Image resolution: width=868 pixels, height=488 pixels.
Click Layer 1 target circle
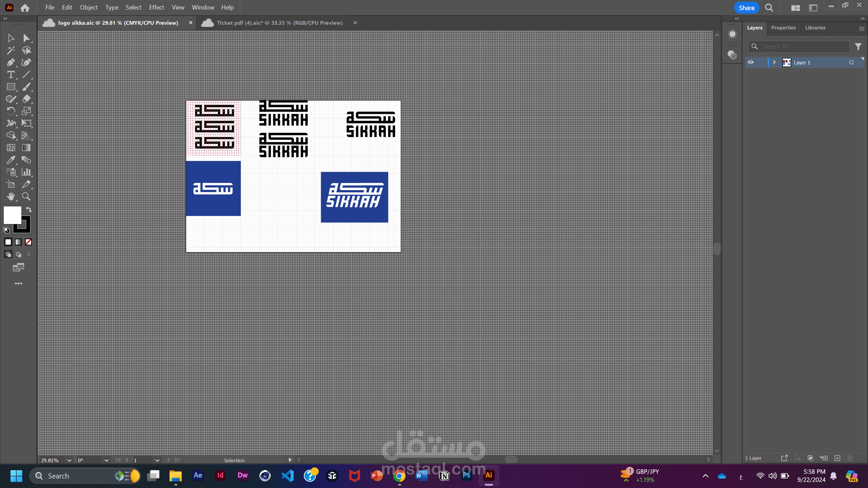[x=851, y=62]
